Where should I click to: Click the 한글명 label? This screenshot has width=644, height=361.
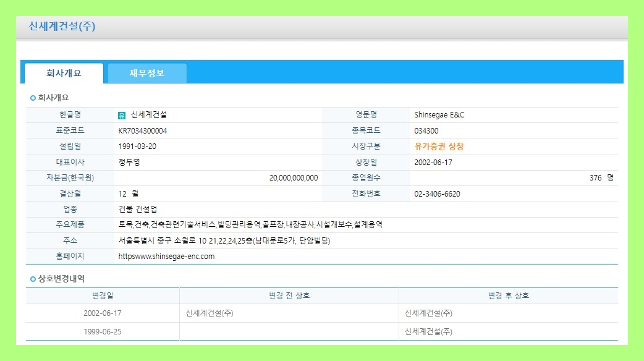(70, 115)
